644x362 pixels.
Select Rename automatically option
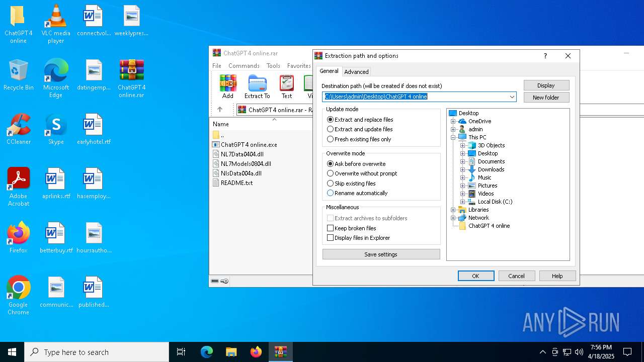(357, 193)
